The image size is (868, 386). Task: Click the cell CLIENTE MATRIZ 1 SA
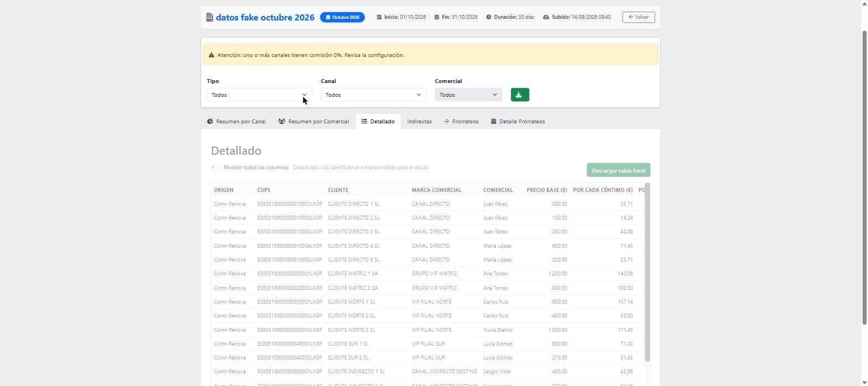coord(353,274)
